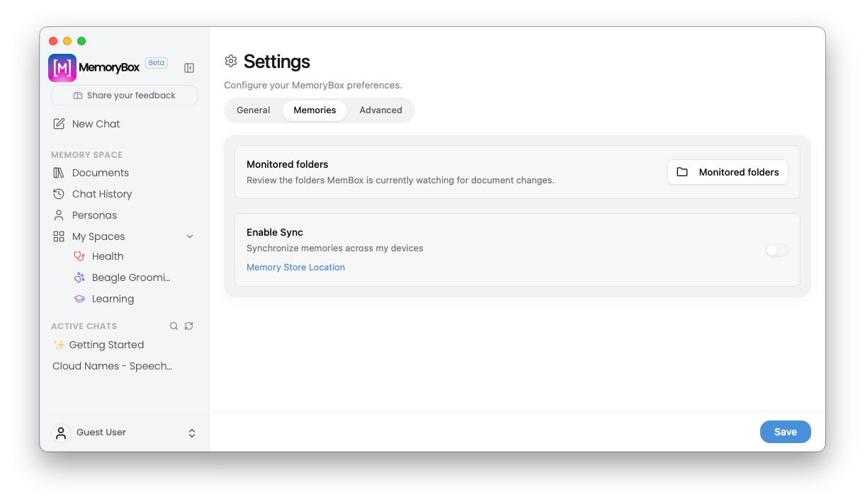This screenshot has height=504, width=865.
Task: Click the Monitored folders heading text
Action: [x=288, y=164]
